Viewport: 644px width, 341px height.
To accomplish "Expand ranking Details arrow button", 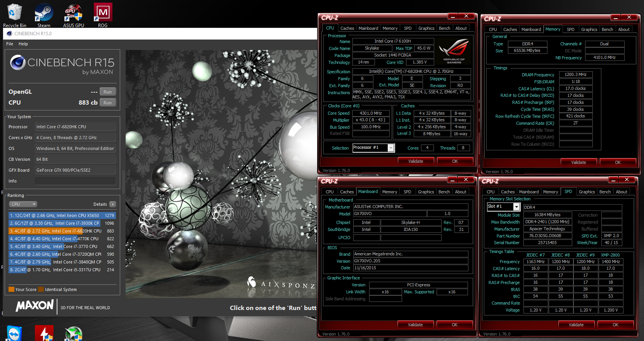I will click(113, 204).
